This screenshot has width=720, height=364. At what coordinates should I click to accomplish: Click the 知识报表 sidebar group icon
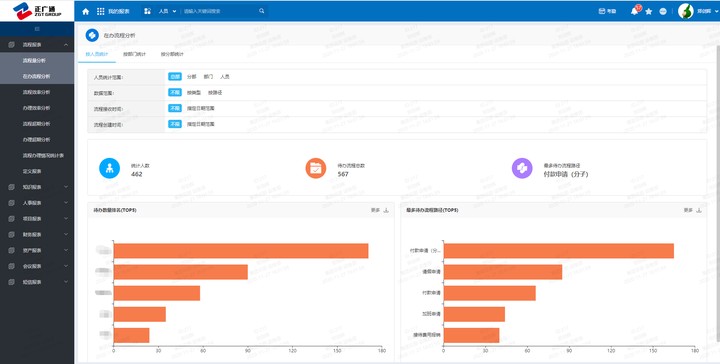coord(11,187)
